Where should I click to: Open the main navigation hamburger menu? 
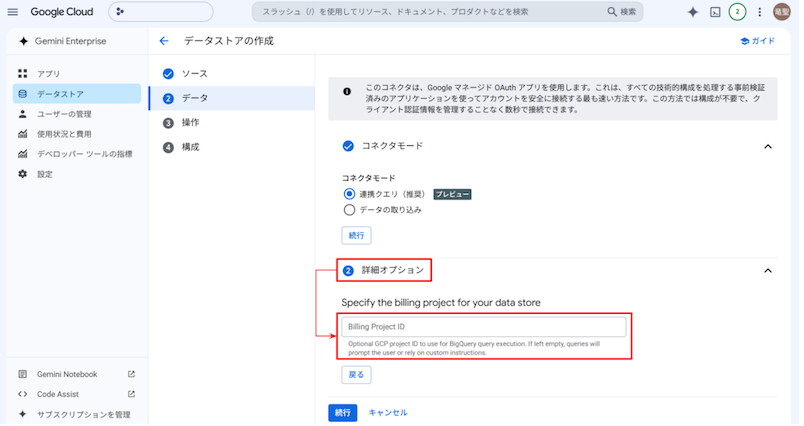point(13,12)
